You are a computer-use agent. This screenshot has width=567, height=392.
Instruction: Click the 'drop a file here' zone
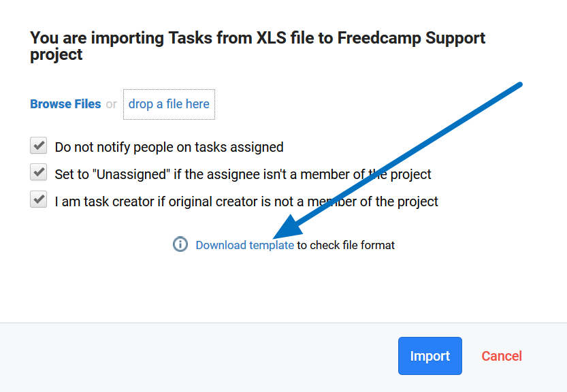coord(169,104)
